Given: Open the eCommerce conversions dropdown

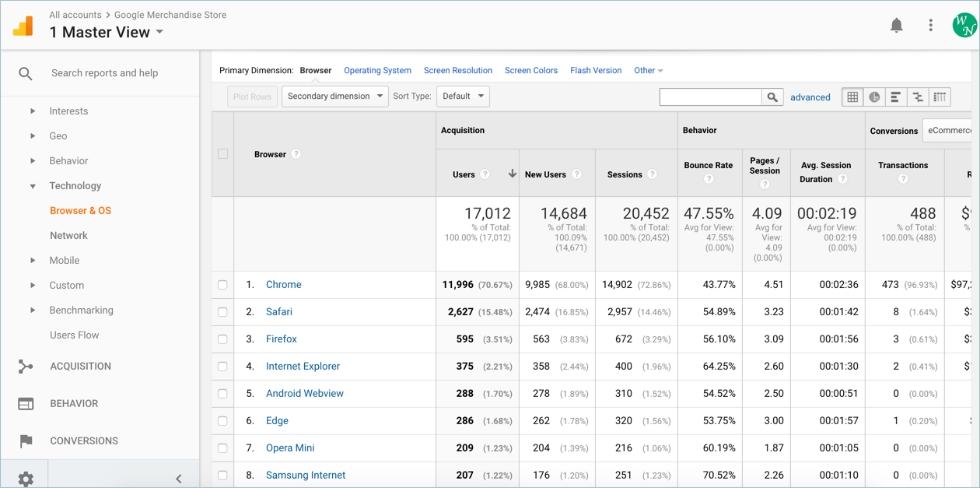Looking at the screenshot, I should (947, 131).
